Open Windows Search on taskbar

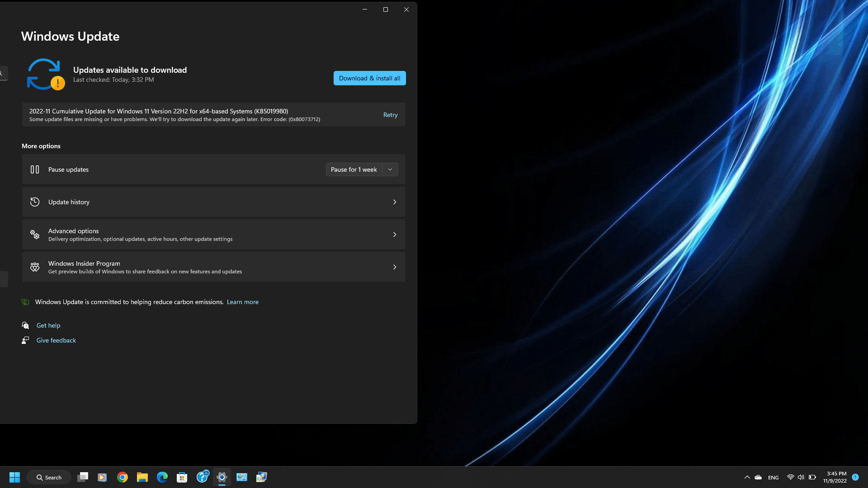48,477
